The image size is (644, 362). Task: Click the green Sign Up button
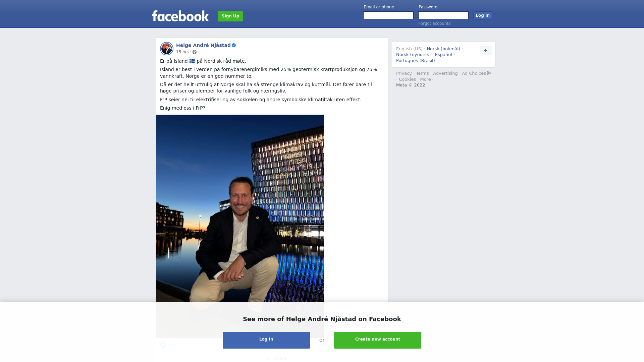tap(230, 16)
